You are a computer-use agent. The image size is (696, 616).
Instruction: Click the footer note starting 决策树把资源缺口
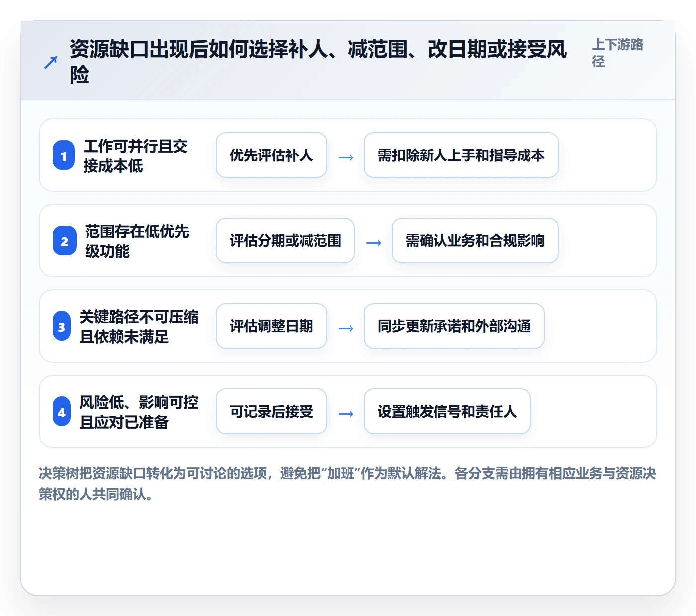[x=348, y=483]
